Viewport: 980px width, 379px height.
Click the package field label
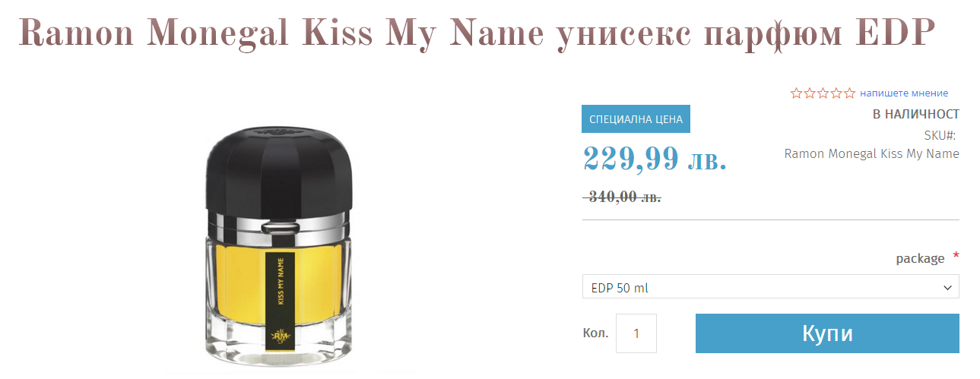(x=920, y=259)
